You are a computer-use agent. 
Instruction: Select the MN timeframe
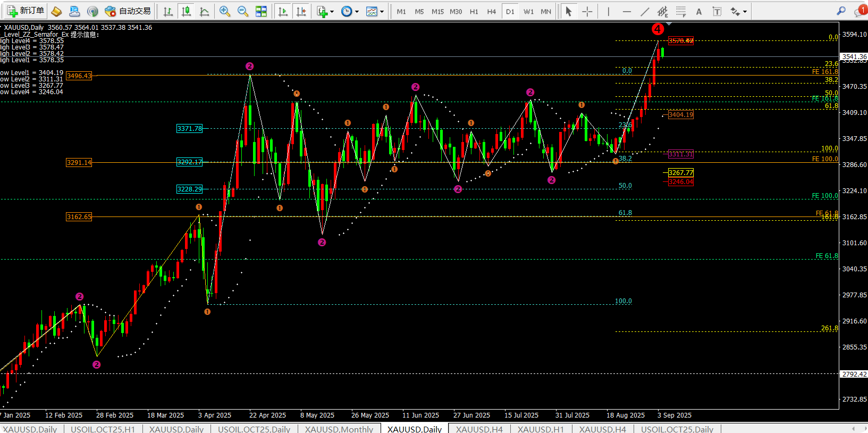coord(546,11)
